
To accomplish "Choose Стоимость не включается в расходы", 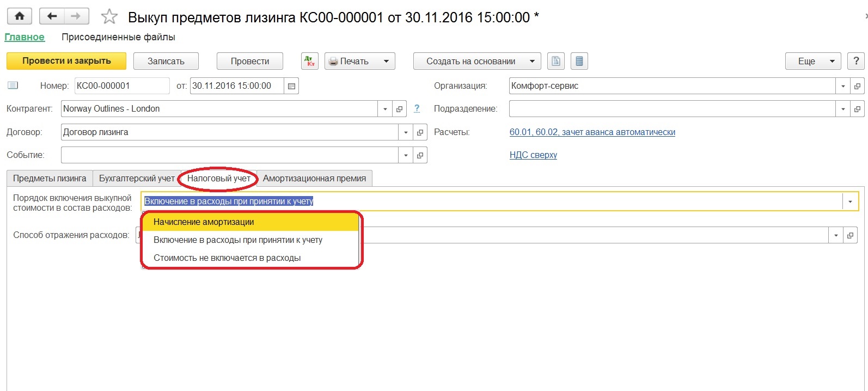I will click(227, 258).
